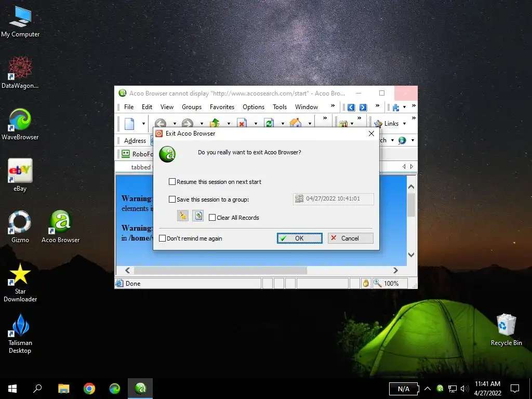The image size is (532, 399).
Task: Confirm exit with OK button
Action: [300, 238]
